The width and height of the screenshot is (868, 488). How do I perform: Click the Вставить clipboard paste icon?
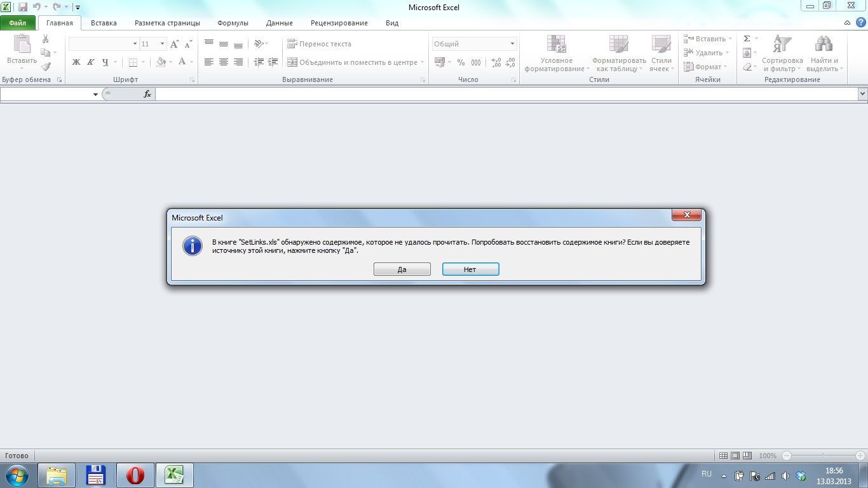point(22,44)
